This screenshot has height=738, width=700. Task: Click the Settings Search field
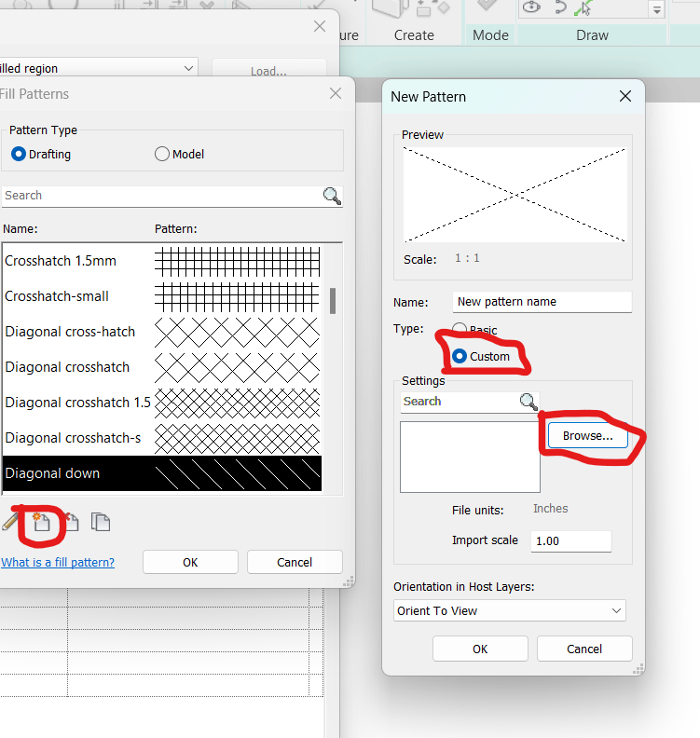click(460, 402)
